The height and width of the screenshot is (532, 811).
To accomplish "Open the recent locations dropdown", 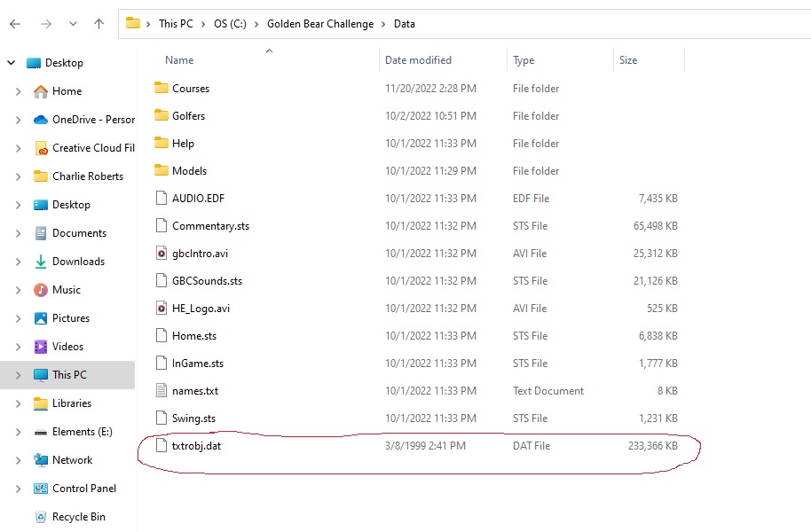I will point(73,24).
